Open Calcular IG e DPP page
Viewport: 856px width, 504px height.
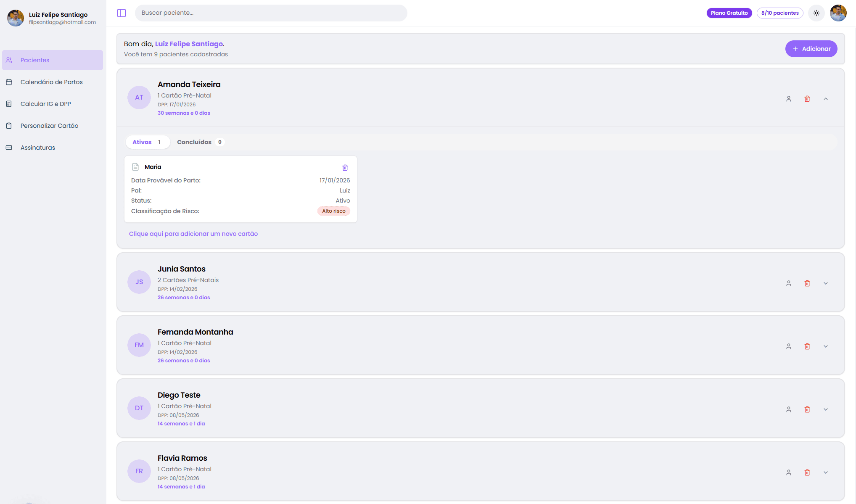coord(45,104)
